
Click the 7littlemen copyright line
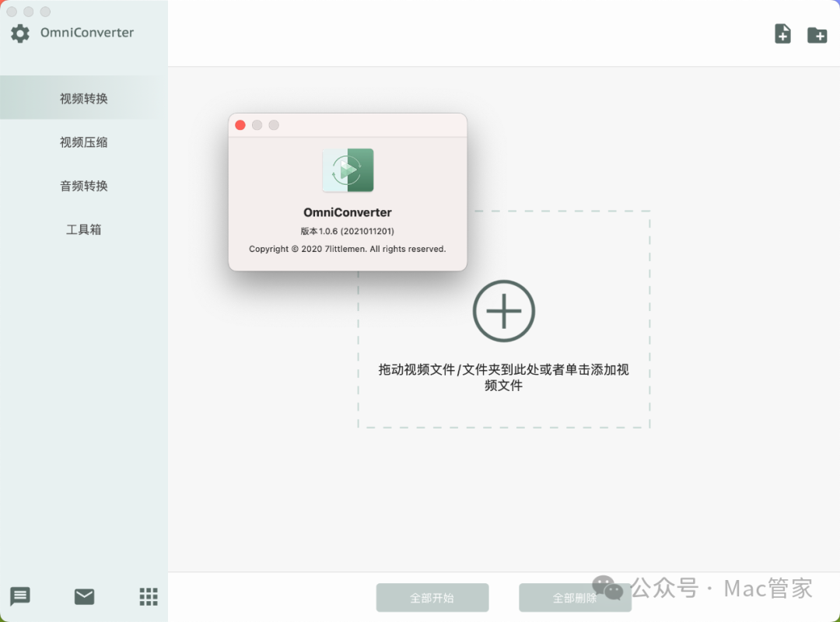(x=347, y=249)
